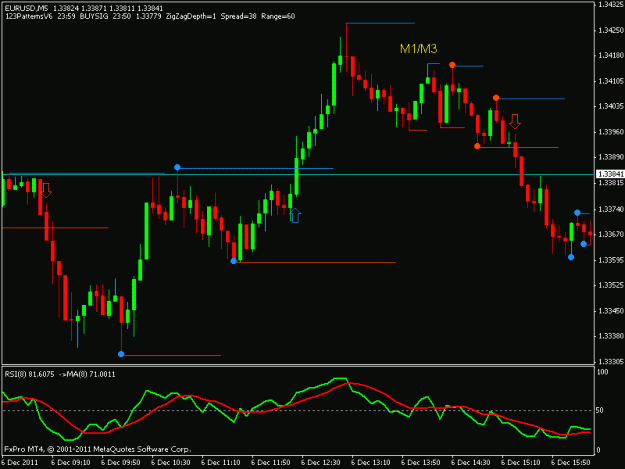The height and width of the screenshot is (469, 625).
Task: Click the blue up arrow buy signal
Action: click(x=295, y=216)
